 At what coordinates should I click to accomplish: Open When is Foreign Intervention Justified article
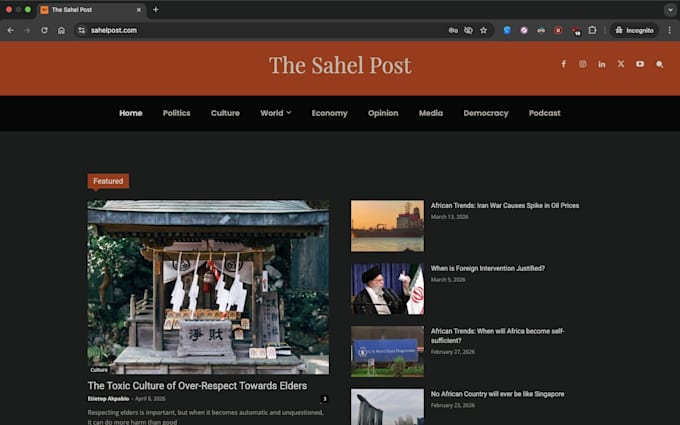pos(487,268)
